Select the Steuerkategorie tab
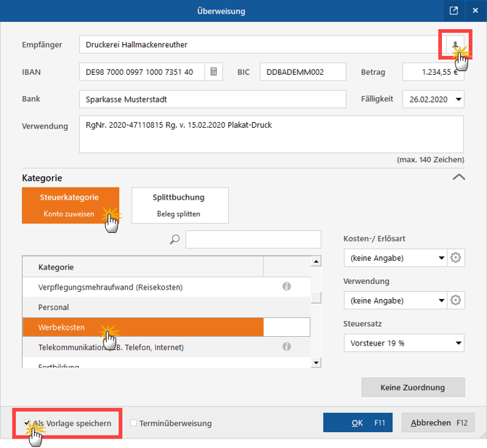487x448 pixels. click(70, 205)
